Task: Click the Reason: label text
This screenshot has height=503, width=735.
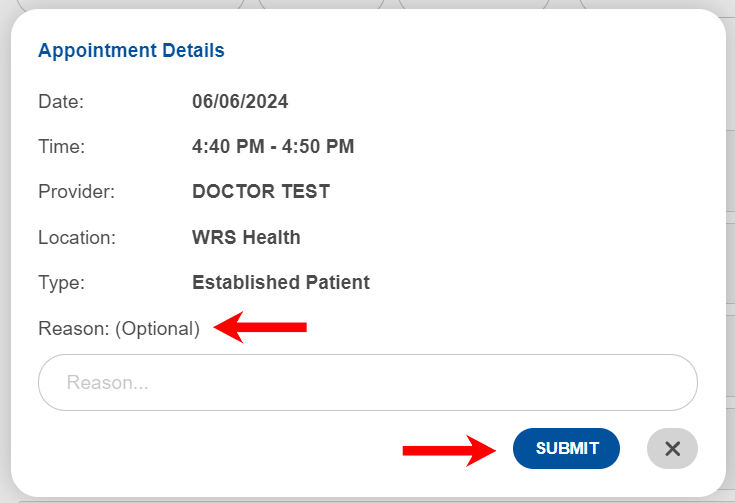Action: (74, 328)
